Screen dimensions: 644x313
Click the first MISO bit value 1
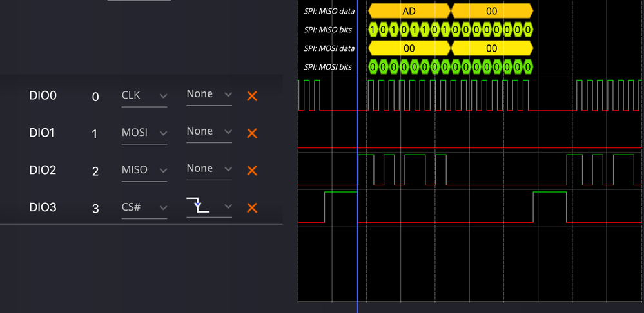[x=373, y=30]
